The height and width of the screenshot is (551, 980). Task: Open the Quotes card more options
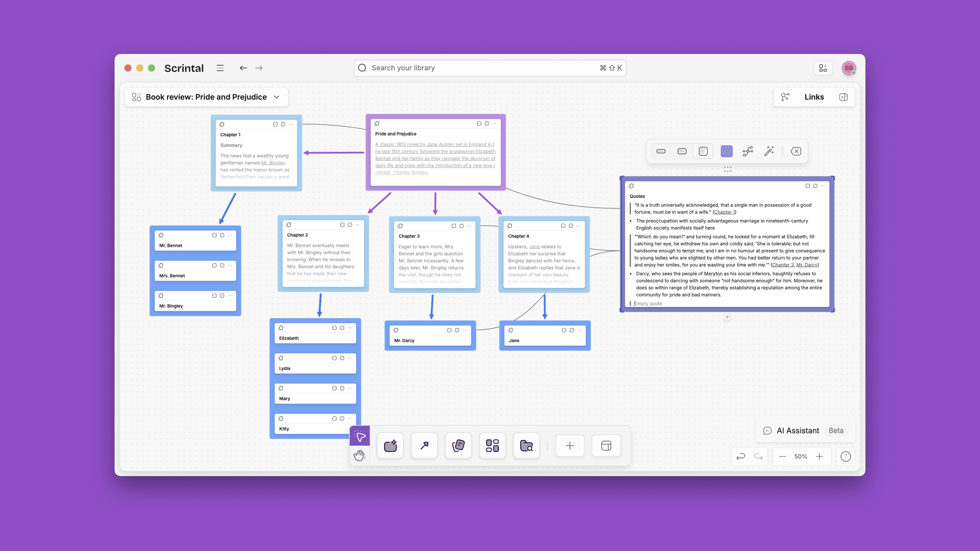823,186
